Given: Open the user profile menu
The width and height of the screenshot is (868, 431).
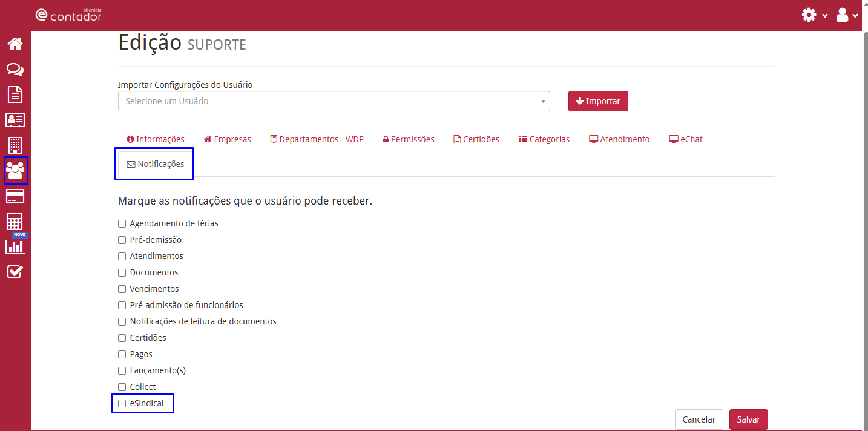Looking at the screenshot, I should point(847,15).
